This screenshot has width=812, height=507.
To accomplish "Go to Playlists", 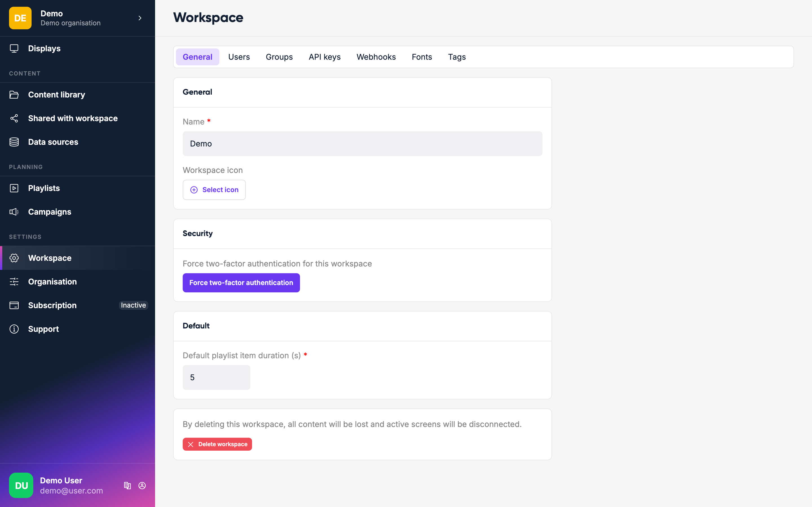I will pyautogui.click(x=44, y=188).
